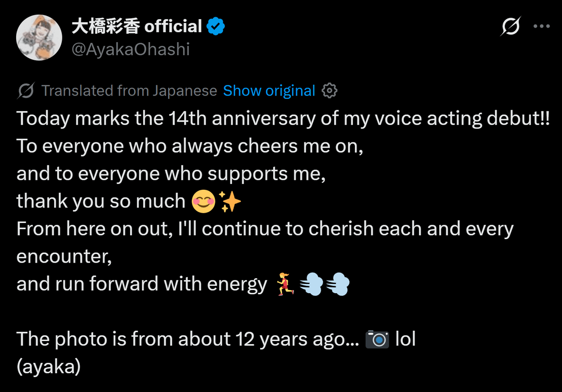Click the "(ayaka)" signature text
Image resolution: width=562 pixels, height=392 pixels.
48,367
